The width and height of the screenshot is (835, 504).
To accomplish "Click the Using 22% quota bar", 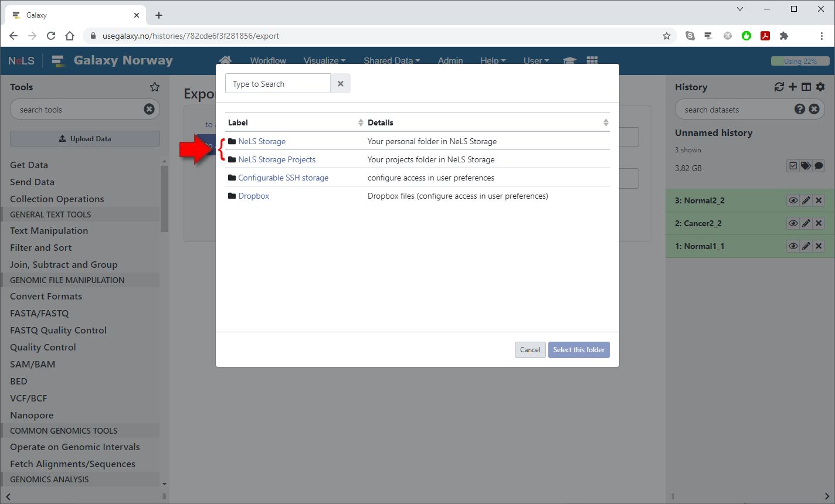I will pos(800,61).
